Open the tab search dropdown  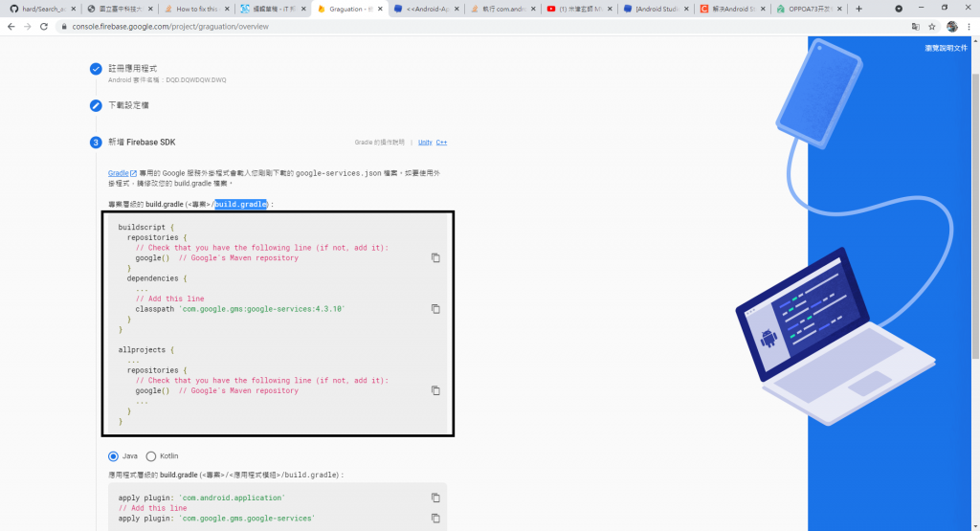click(x=898, y=9)
